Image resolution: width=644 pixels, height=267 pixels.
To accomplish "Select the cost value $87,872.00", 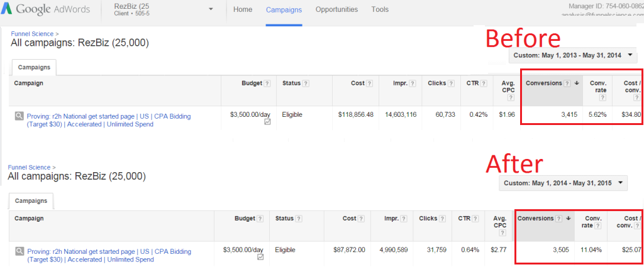I will 349,250.
